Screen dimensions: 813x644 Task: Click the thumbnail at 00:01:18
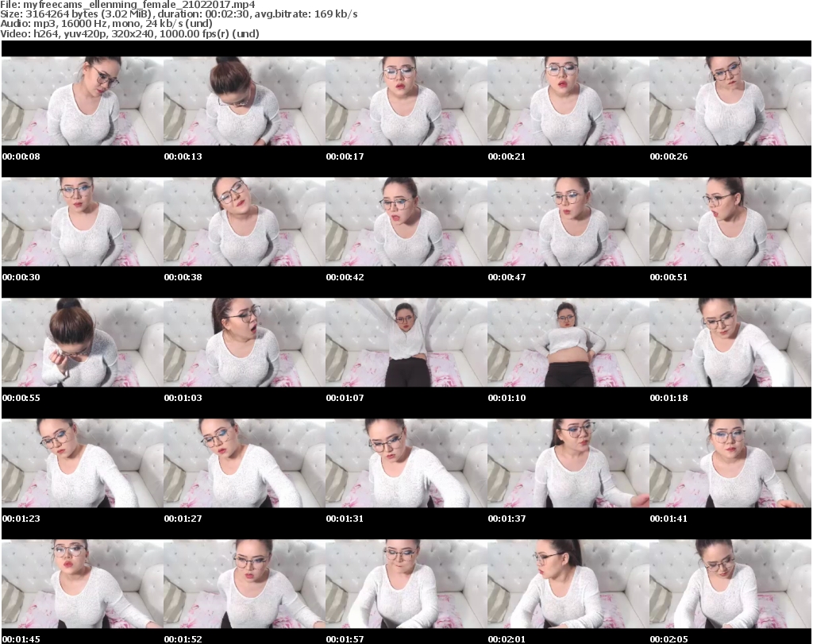(x=730, y=343)
